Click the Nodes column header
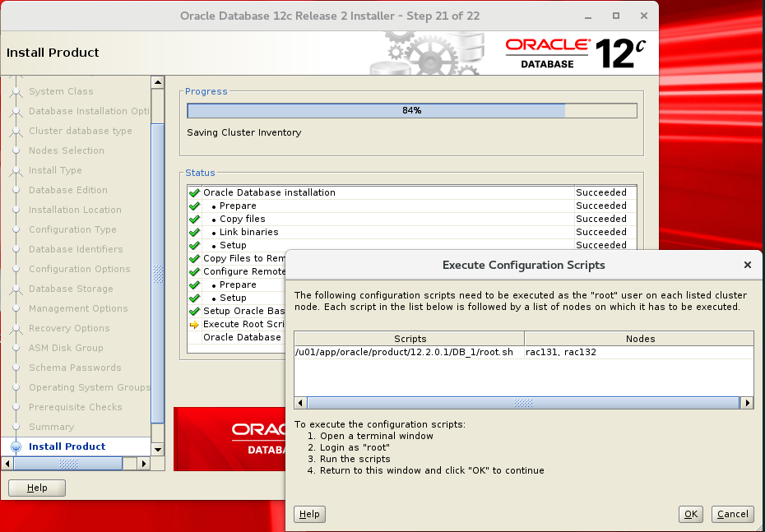The image size is (765, 532). tap(640, 339)
